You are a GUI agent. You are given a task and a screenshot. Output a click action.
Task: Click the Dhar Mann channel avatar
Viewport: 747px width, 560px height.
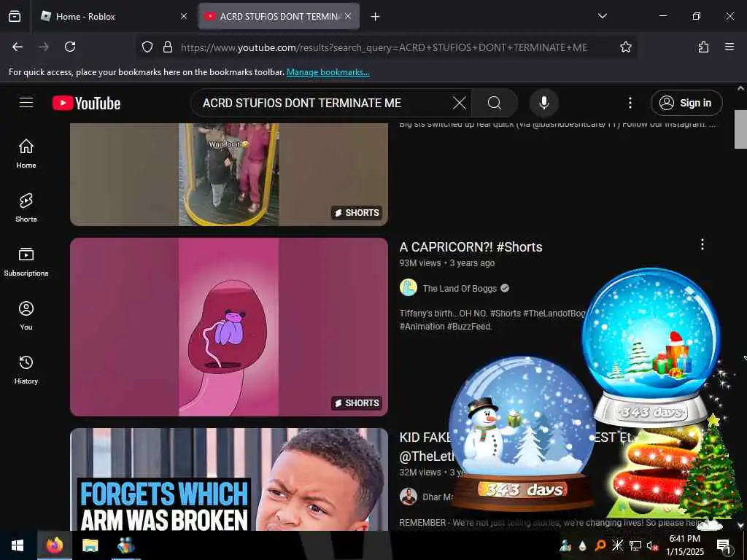[x=409, y=497]
